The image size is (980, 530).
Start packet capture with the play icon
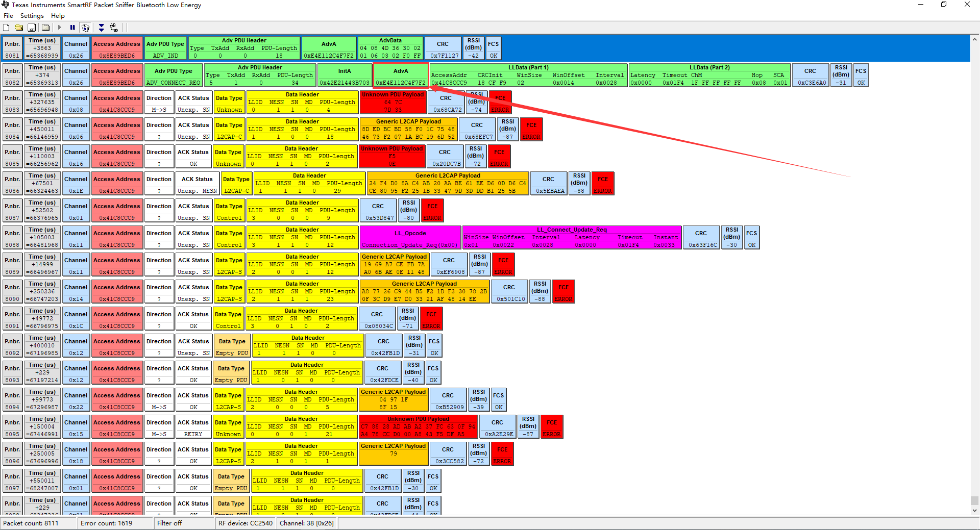pyautogui.click(x=60, y=28)
